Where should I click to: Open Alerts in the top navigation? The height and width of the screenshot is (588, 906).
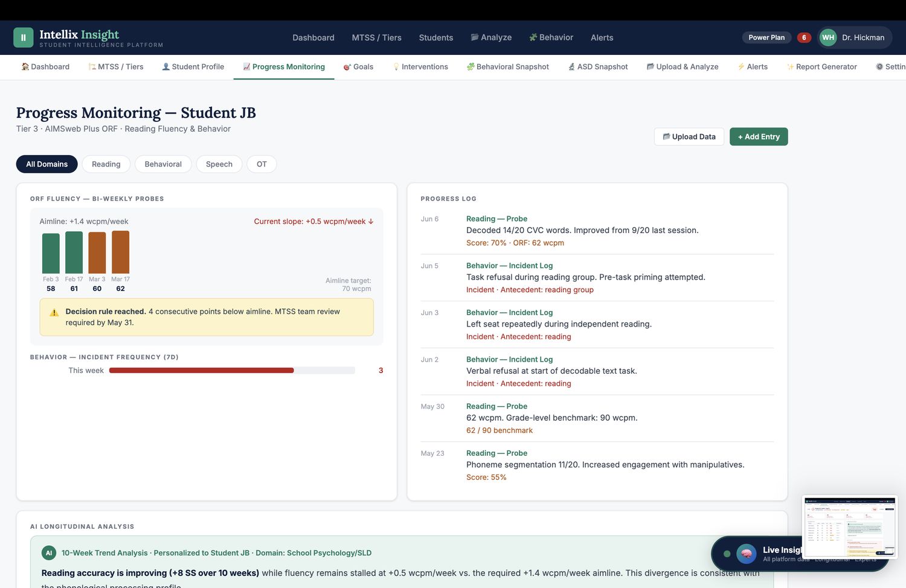coord(602,37)
